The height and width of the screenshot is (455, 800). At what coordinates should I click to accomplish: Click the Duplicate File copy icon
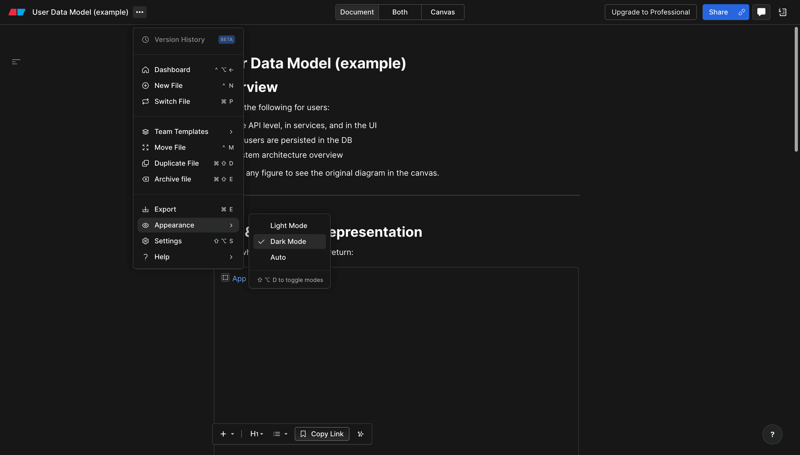(145, 163)
